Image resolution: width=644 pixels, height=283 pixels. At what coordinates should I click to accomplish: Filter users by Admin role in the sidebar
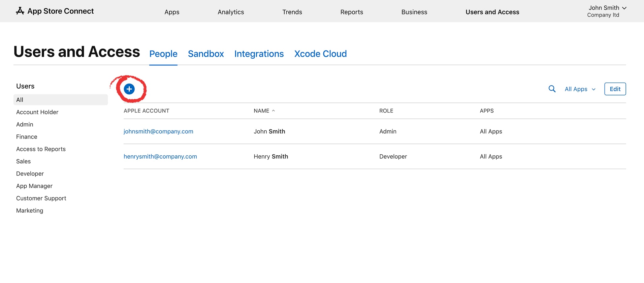click(x=25, y=124)
